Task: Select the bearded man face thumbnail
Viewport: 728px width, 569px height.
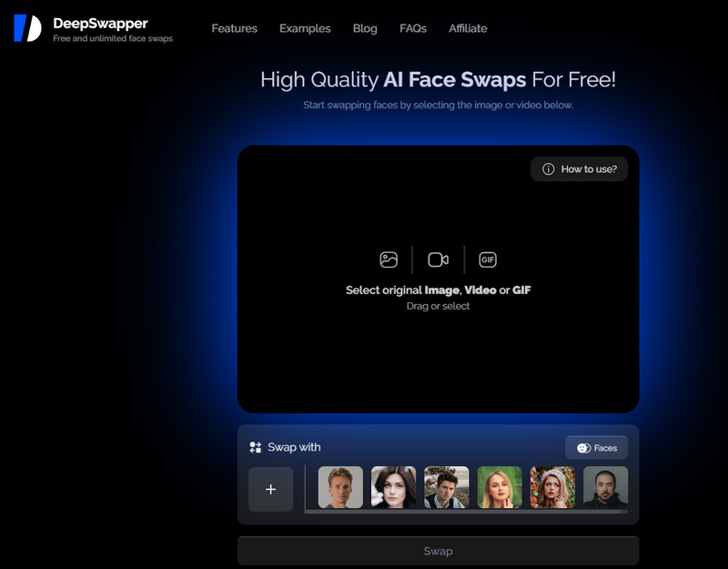Action: click(605, 487)
